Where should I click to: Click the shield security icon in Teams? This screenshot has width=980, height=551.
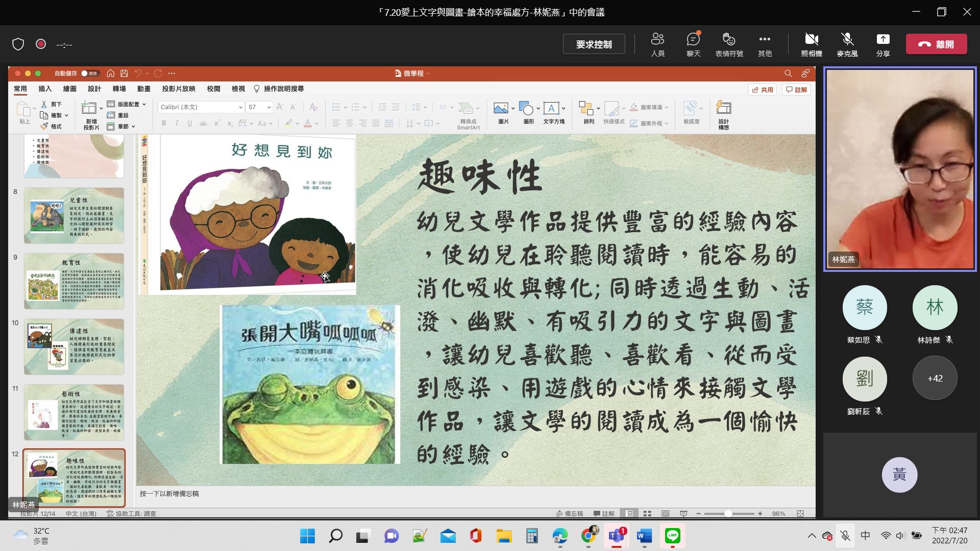tap(18, 44)
